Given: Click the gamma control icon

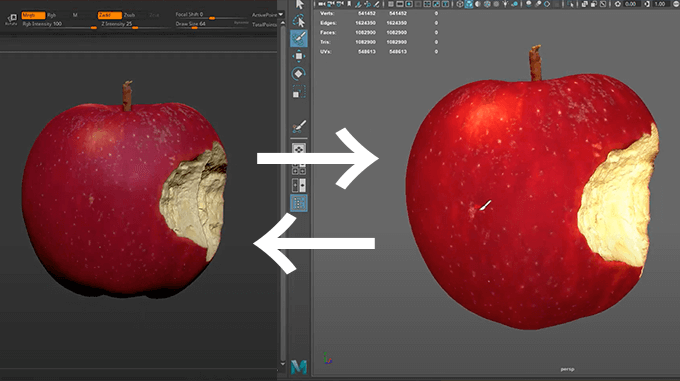Looking at the screenshot, I should [x=647, y=4].
